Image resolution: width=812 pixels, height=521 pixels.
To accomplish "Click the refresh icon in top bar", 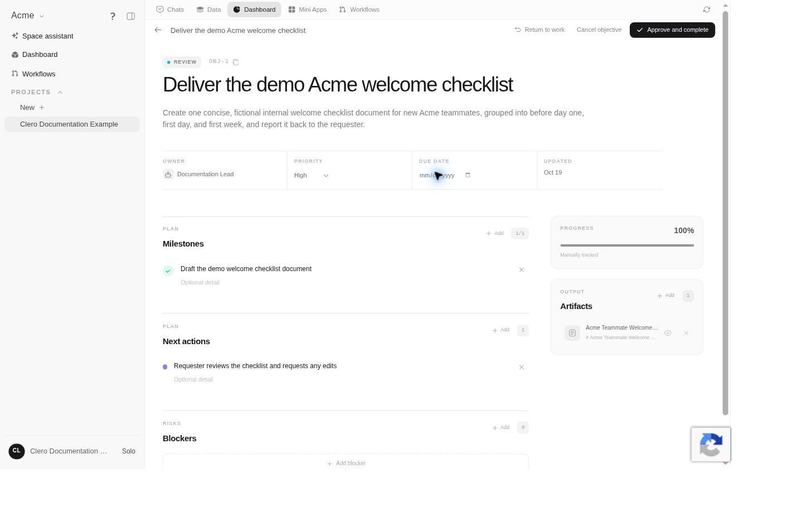I will (x=707, y=9).
